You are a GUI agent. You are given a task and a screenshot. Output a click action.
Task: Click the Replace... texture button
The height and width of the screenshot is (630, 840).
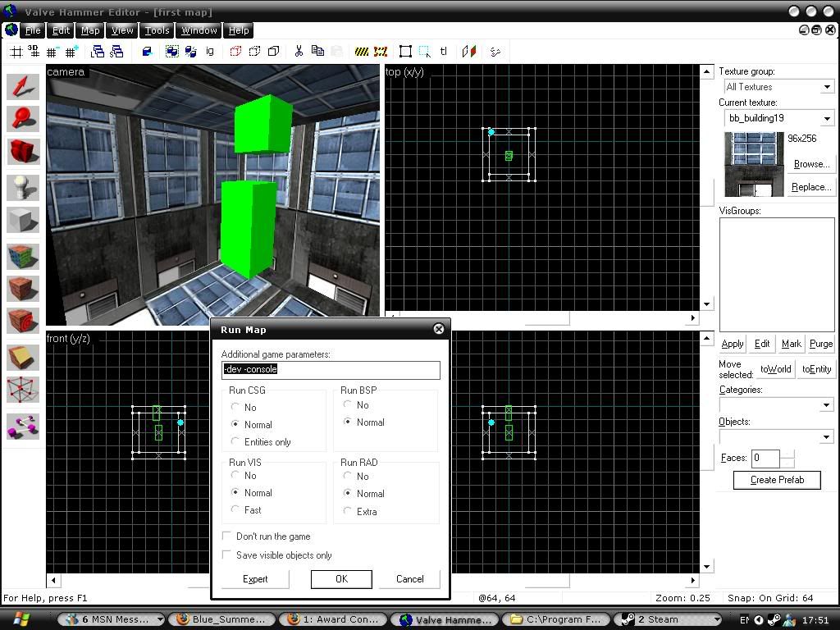811,187
